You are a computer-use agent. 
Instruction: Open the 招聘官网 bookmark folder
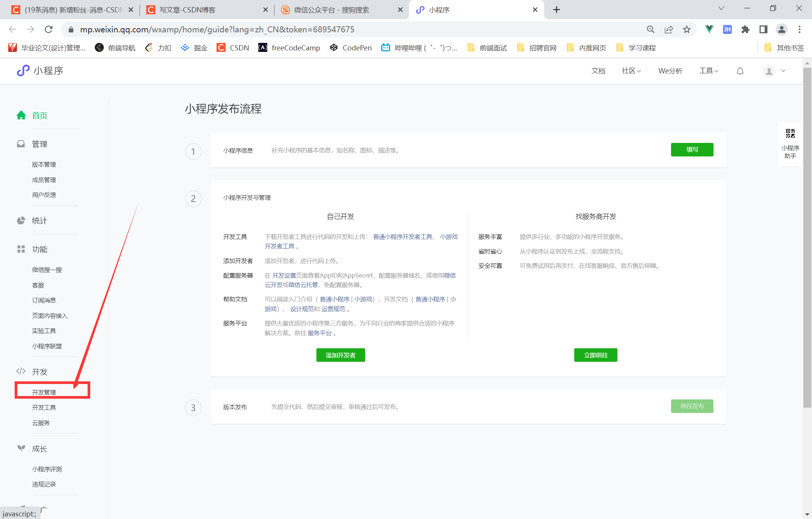pos(537,48)
